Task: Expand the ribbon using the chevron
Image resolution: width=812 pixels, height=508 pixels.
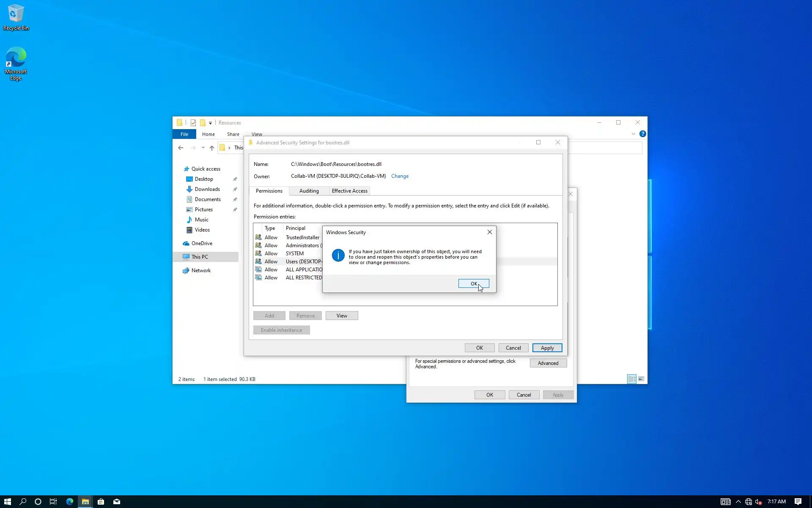Action: [x=633, y=134]
